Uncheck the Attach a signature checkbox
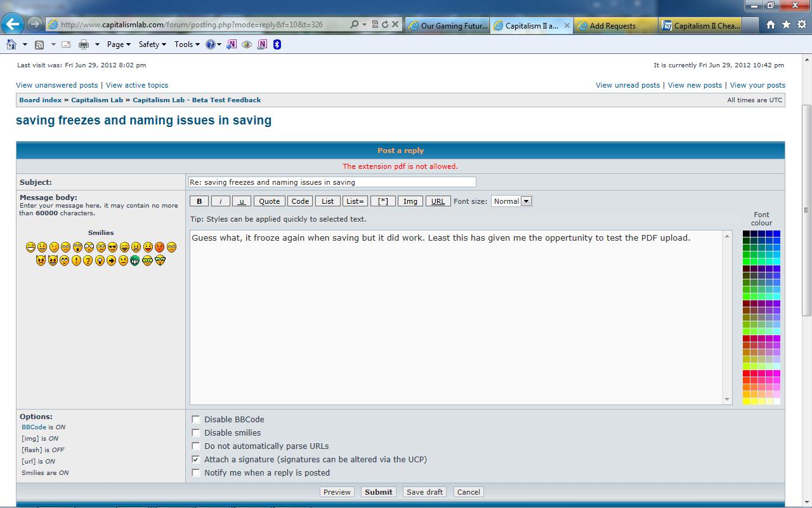This screenshot has width=812, height=508. tap(196, 459)
